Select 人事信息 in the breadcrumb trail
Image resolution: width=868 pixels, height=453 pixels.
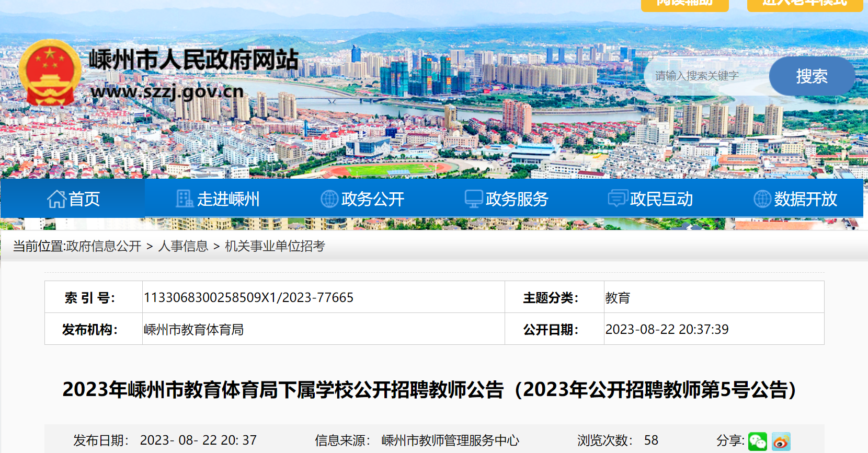pyautogui.click(x=183, y=246)
